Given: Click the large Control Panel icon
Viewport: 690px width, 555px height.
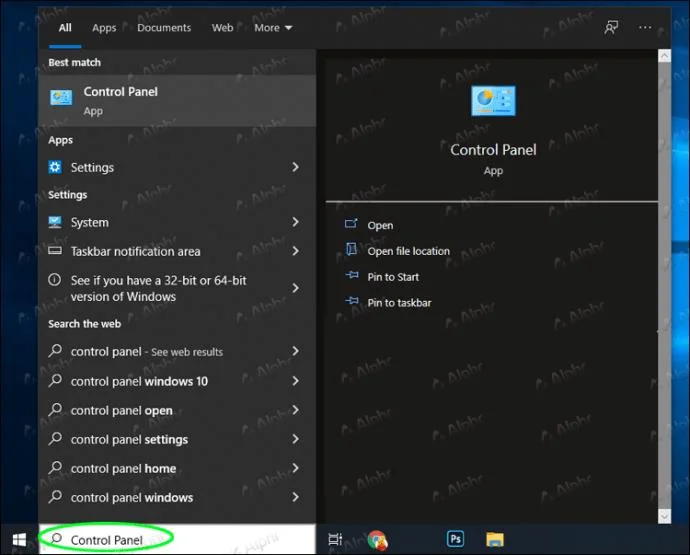Looking at the screenshot, I should point(493,101).
